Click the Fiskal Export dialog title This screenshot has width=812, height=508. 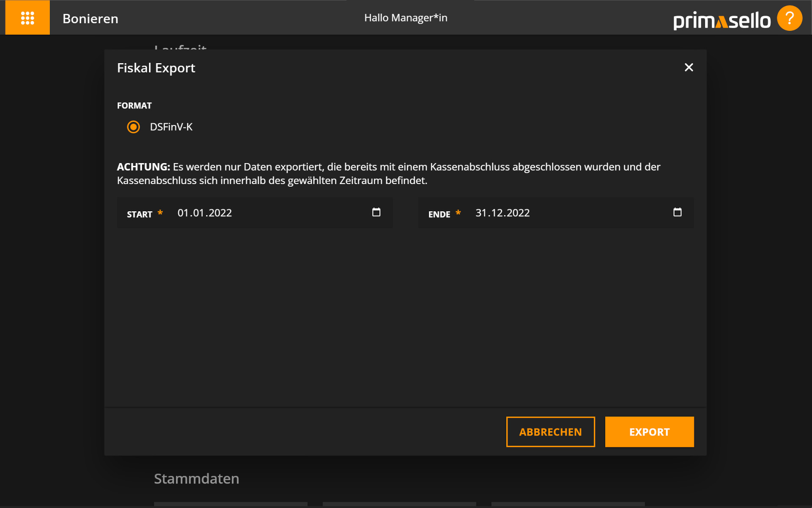click(x=156, y=68)
